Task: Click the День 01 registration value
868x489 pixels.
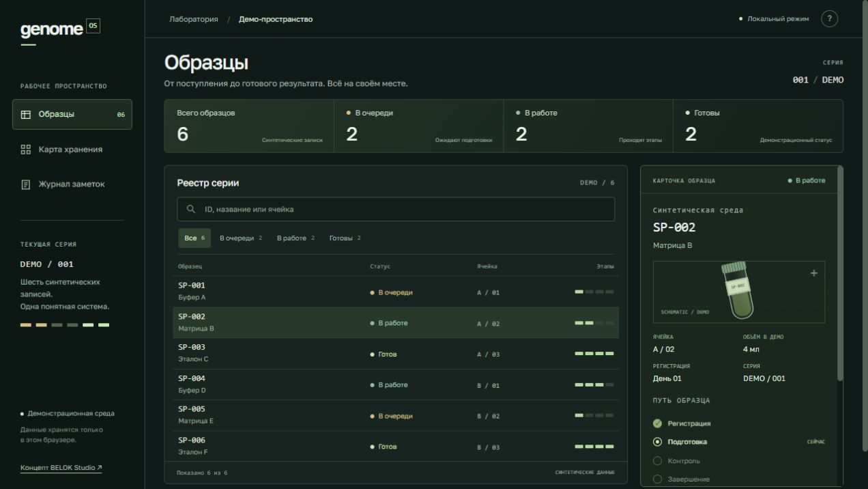Action: [x=667, y=378]
